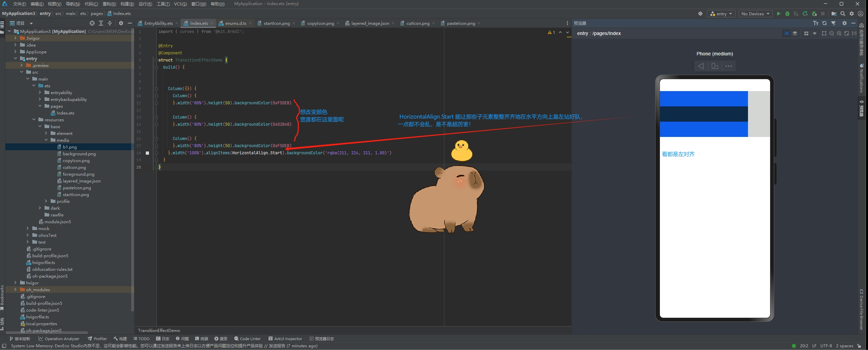Open previewer settings gear

point(844,23)
